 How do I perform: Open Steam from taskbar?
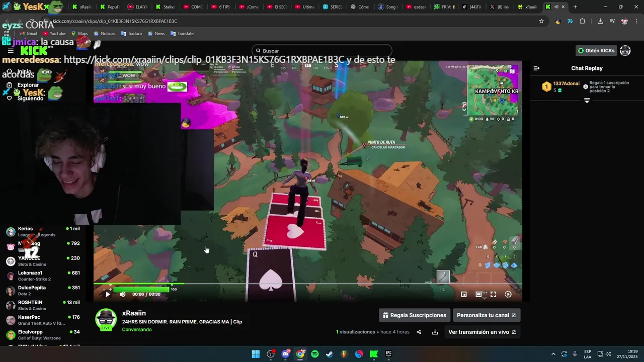pyautogui.click(x=329, y=354)
